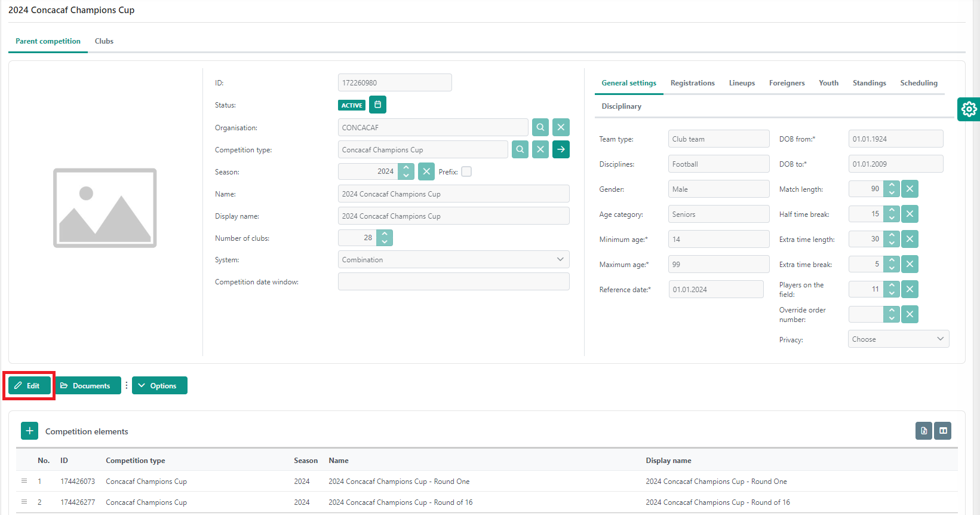This screenshot has height=515, width=980.
Task: Toggle the column layout icon above table
Action: (943, 431)
